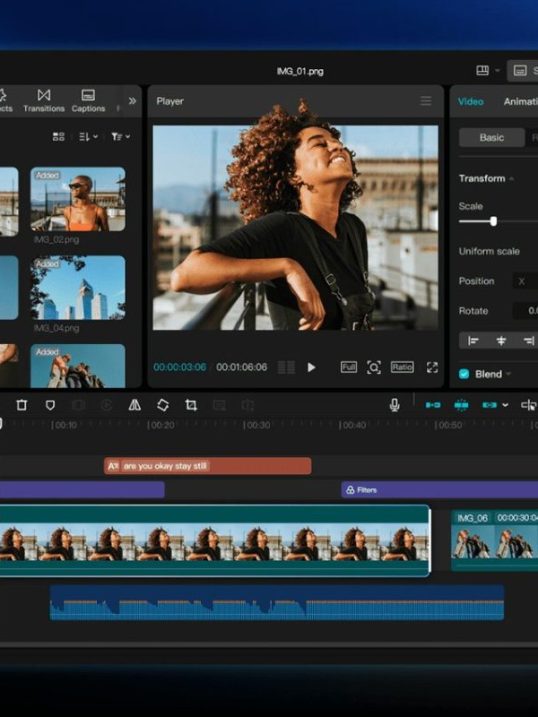Collapse the Transform section arrow

click(x=511, y=179)
